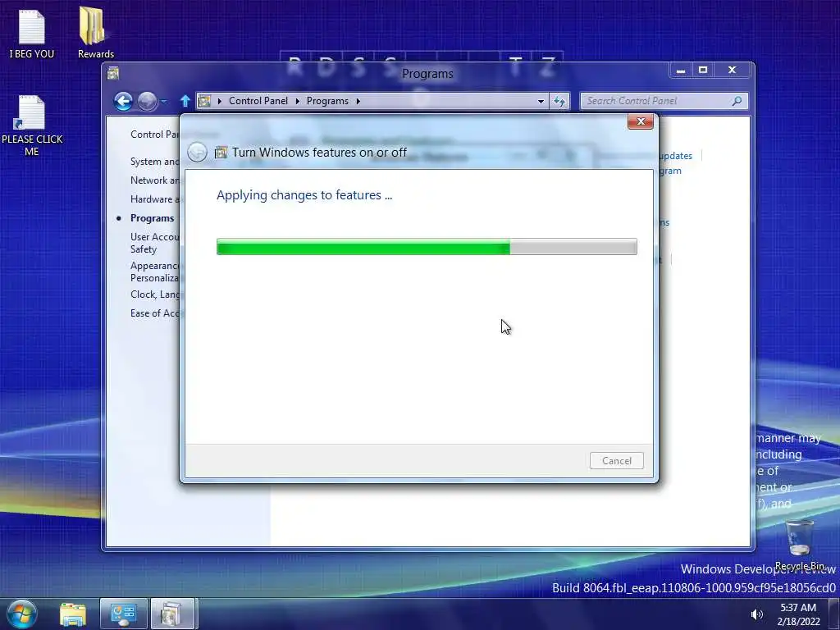
Task: Open Hardware and Sound sidebar link
Action: click(154, 199)
